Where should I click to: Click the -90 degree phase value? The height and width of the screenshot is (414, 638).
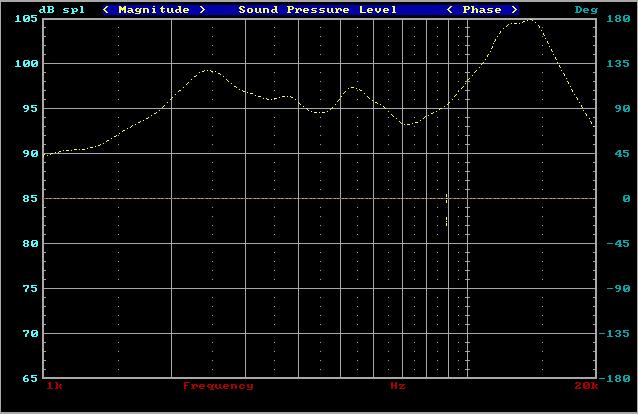(618, 288)
